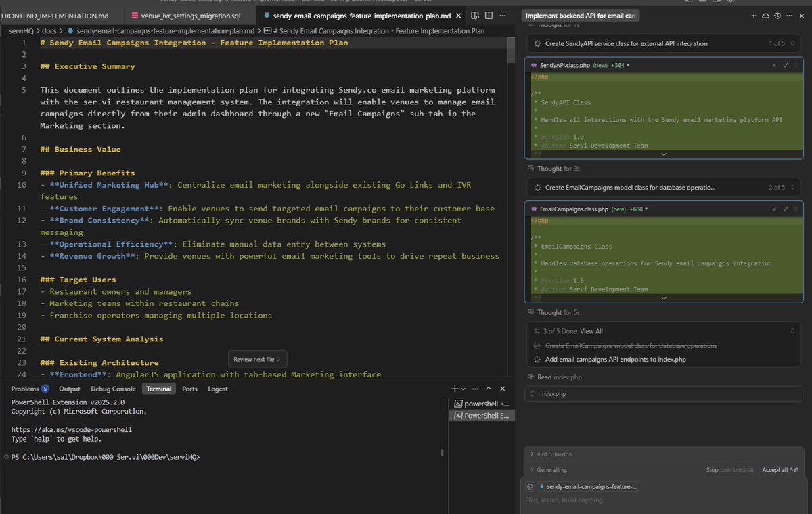Click the heading symbol breadcrumb
Viewport: 812px width, 514px height.
click(x=374, y=30)
